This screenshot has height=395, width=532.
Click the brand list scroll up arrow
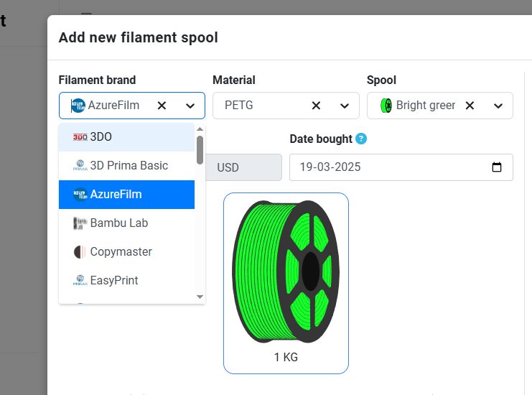click(200, 129)
